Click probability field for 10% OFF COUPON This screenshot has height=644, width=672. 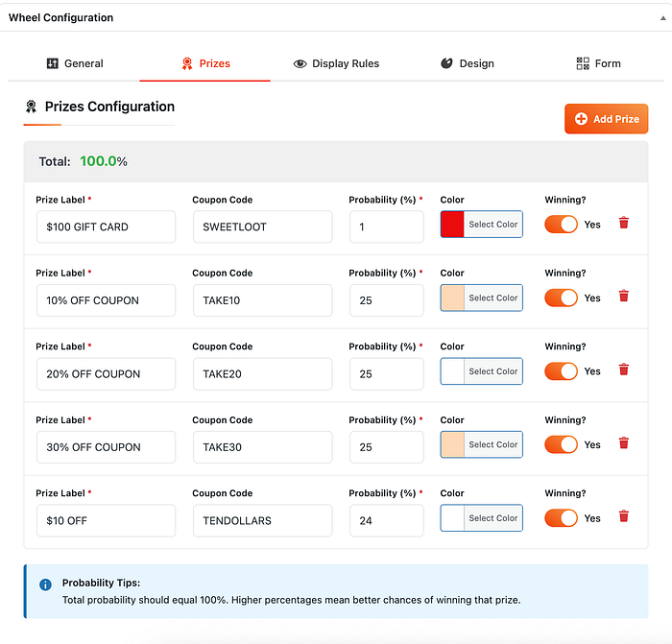387,300
